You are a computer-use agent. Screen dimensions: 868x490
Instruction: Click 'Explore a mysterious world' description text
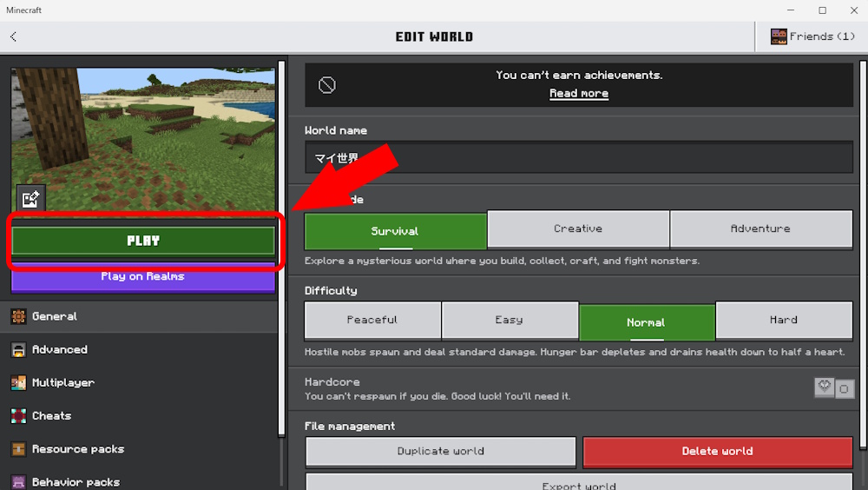pos(502,261)
